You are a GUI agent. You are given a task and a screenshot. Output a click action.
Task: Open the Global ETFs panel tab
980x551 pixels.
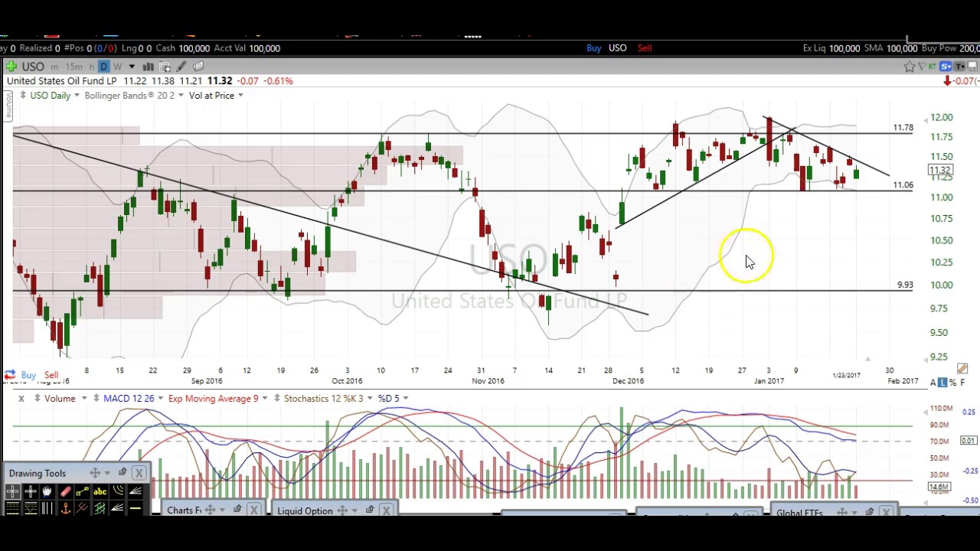pyautogui.click(x=799, y=512)
